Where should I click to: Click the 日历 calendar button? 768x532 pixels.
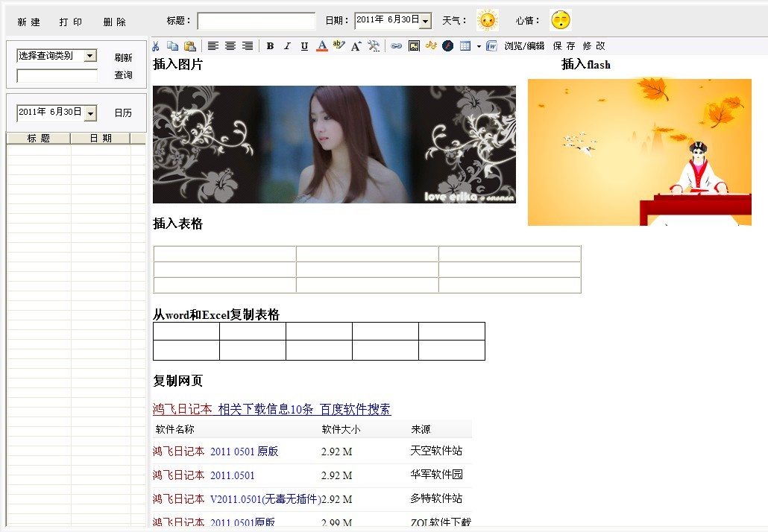point(124,113)
